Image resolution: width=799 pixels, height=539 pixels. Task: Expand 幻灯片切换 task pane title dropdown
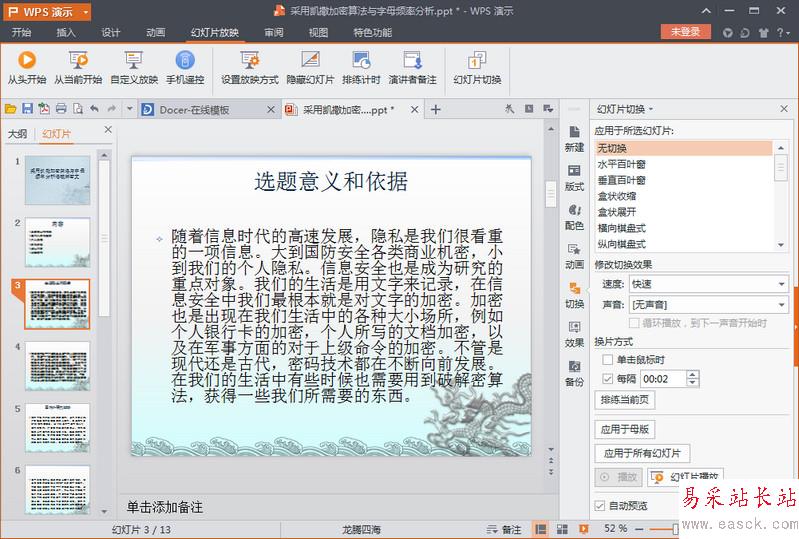point(651,109)
